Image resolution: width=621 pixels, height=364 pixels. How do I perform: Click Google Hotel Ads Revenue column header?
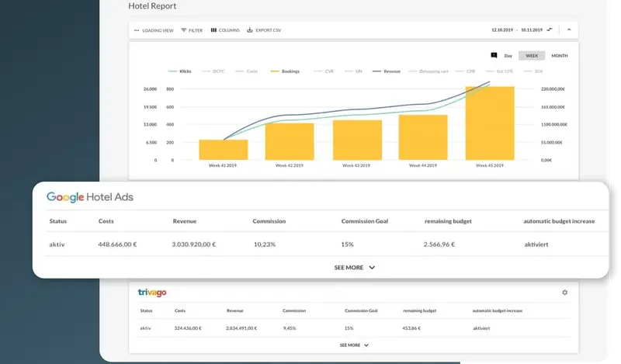tap(185, 221)
